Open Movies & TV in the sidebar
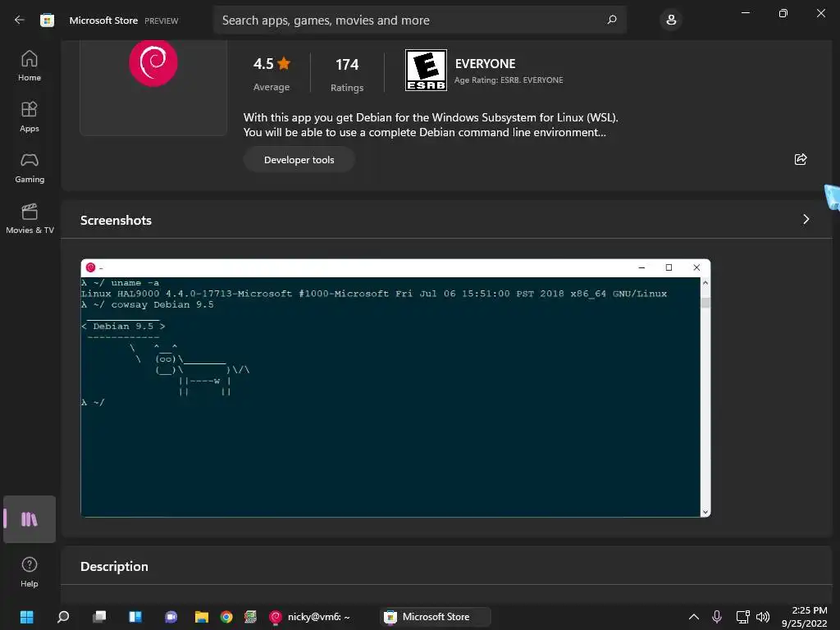This screenshot has height=630, width=840. [30, 218]
